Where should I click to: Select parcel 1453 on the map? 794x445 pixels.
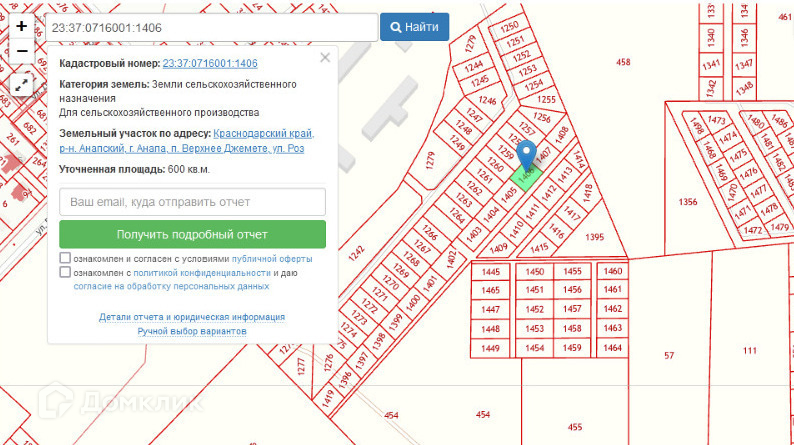click(x=534, y=329)
